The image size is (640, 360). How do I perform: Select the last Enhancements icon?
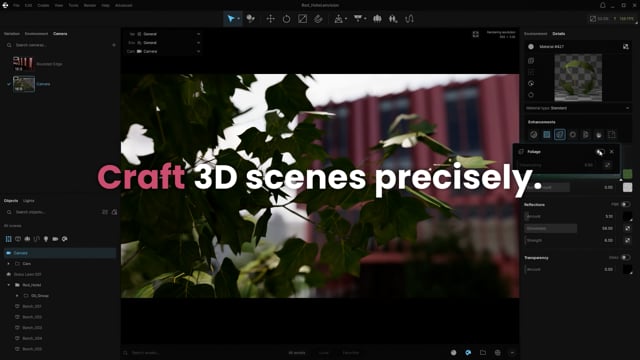[611, 135]
